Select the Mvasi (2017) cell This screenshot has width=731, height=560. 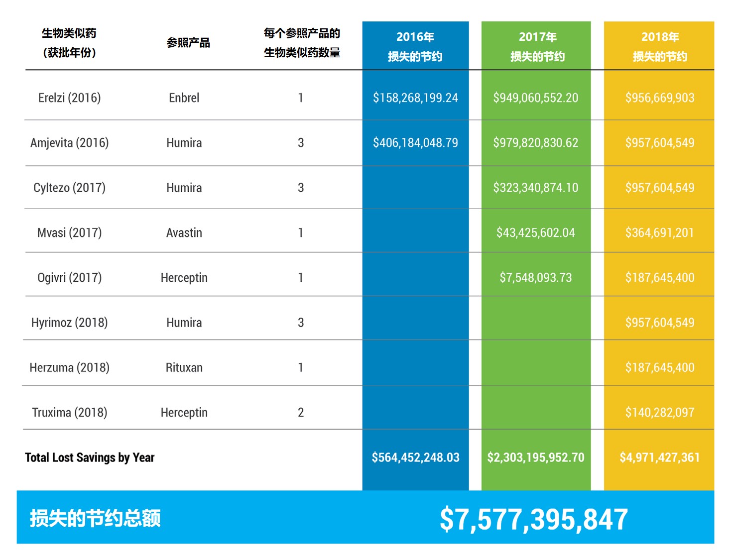tap(69, 232)
